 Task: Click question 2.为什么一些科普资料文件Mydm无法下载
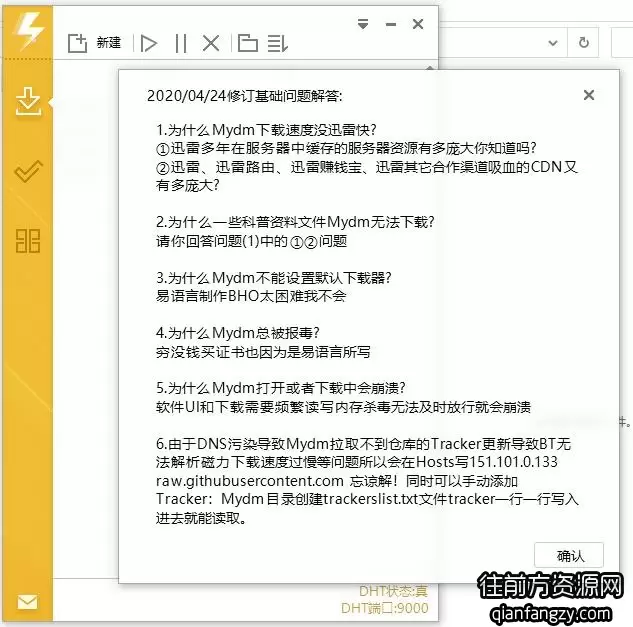pos(295,222)
